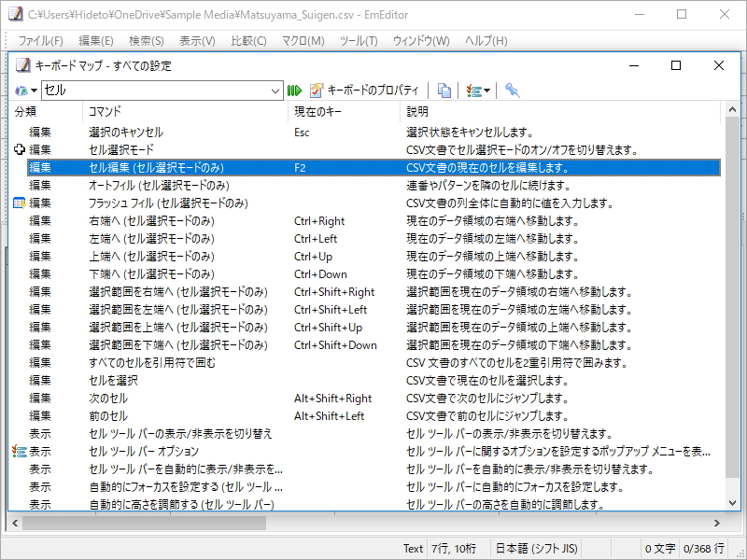
Task: Click the key-shaped customize keyboard icon
Action: (x=512, y=91)
